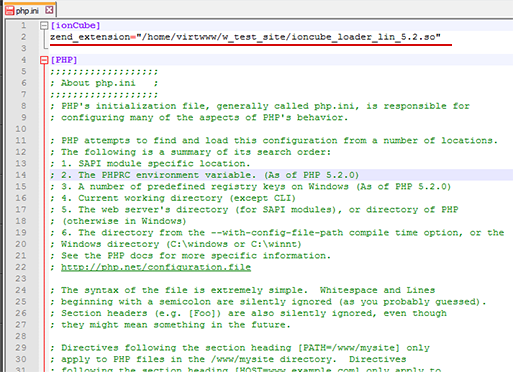Click the 'Current working directory (except CLI)' line
The image size is (513, 372).
(x=173, y=198)
